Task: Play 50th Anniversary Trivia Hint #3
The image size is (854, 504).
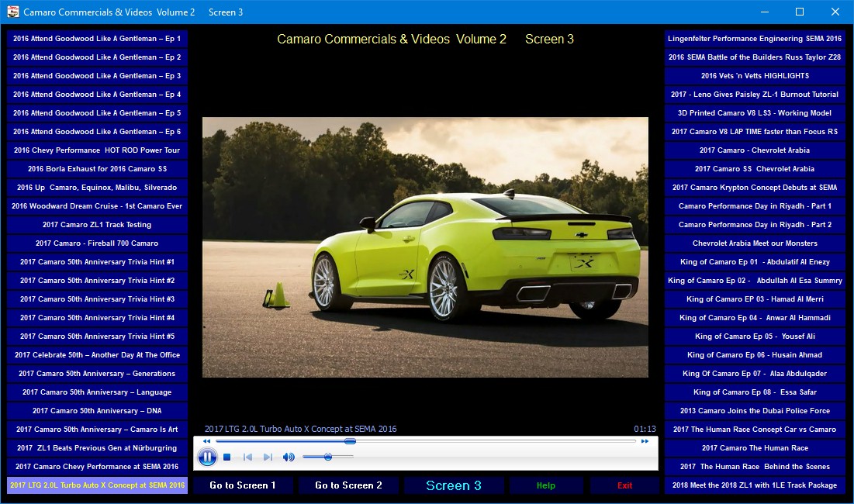Action: 97,299
